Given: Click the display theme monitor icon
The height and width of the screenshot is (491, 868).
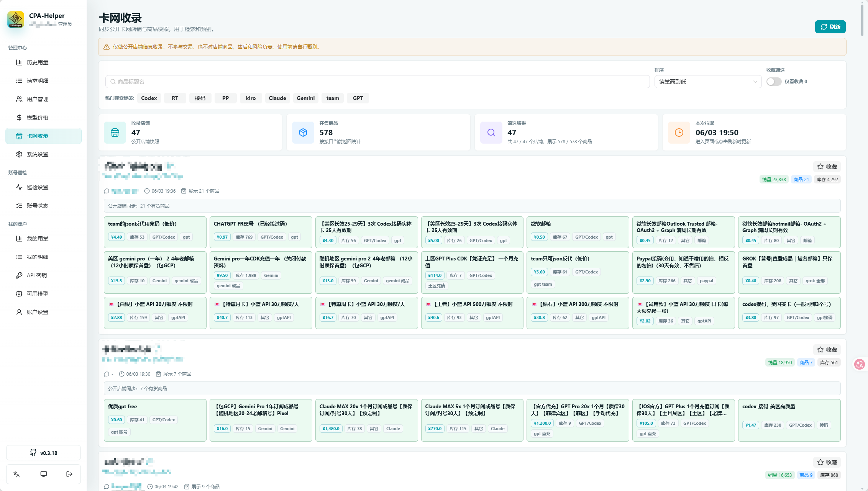Looking at the screenshot, I should point(44,474).
